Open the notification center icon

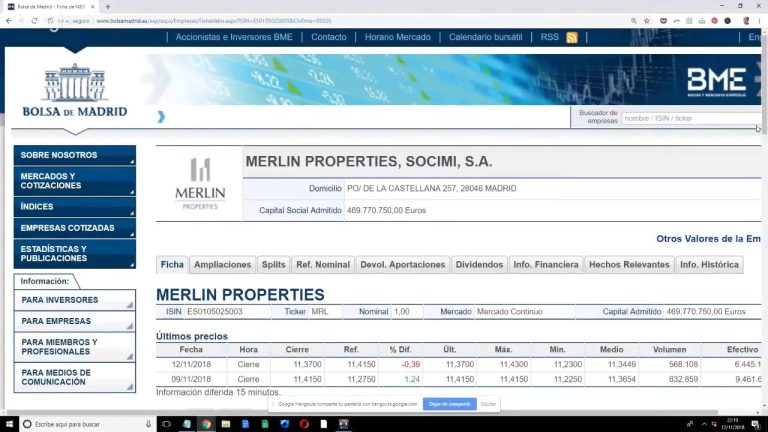pos(755,424)
